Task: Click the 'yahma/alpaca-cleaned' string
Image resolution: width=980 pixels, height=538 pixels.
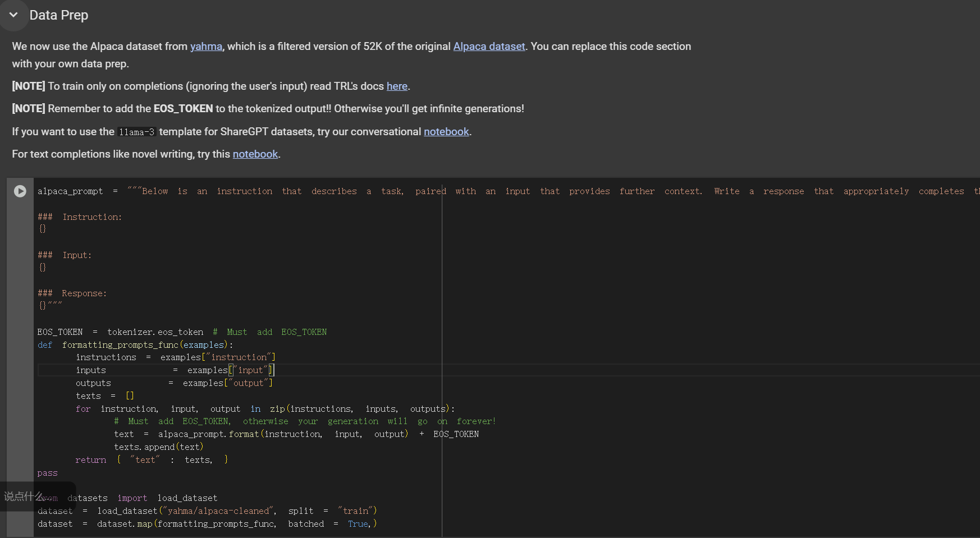Action: point(218,511)
